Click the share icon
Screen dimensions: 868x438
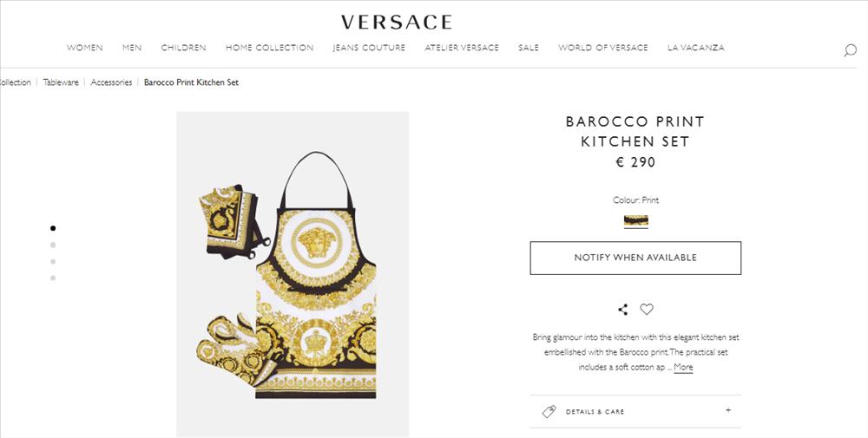coord(623,310)
